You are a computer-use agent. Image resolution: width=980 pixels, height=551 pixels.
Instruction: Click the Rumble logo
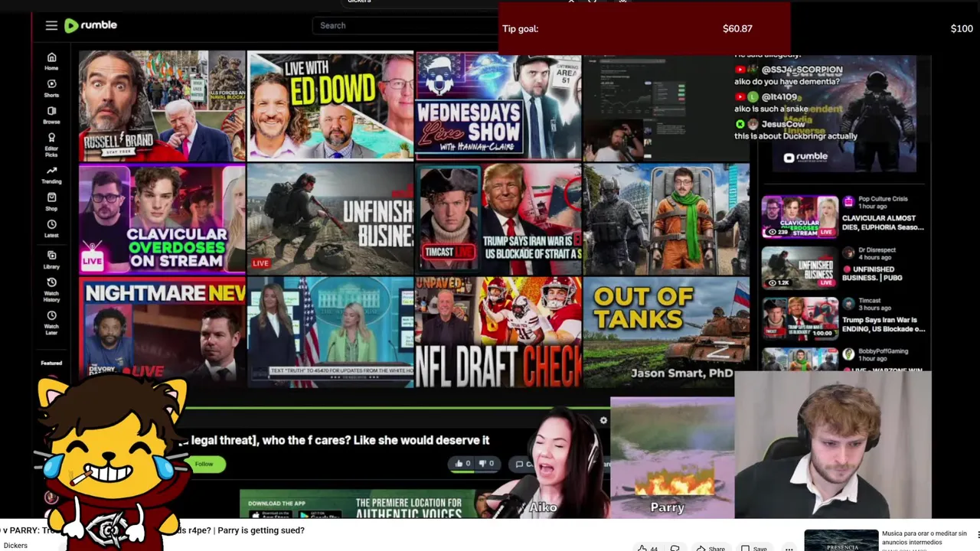point(90,25)
